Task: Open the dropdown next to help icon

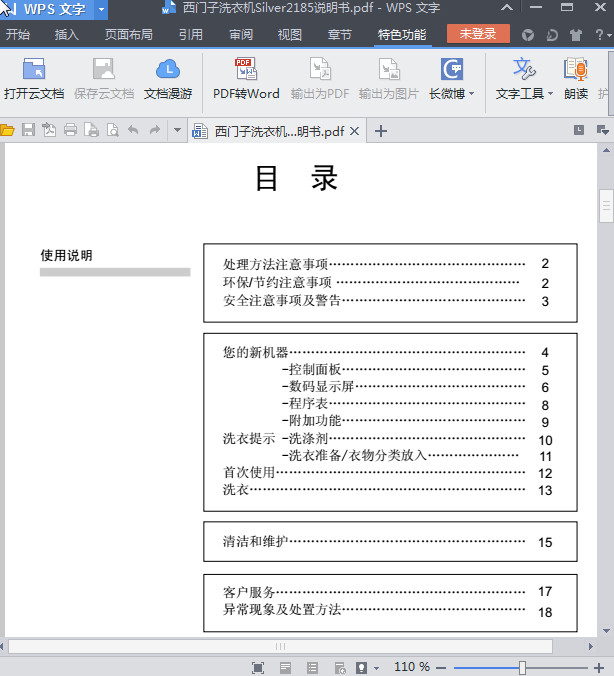Action: pyautogui.click(x=609, y=35)
